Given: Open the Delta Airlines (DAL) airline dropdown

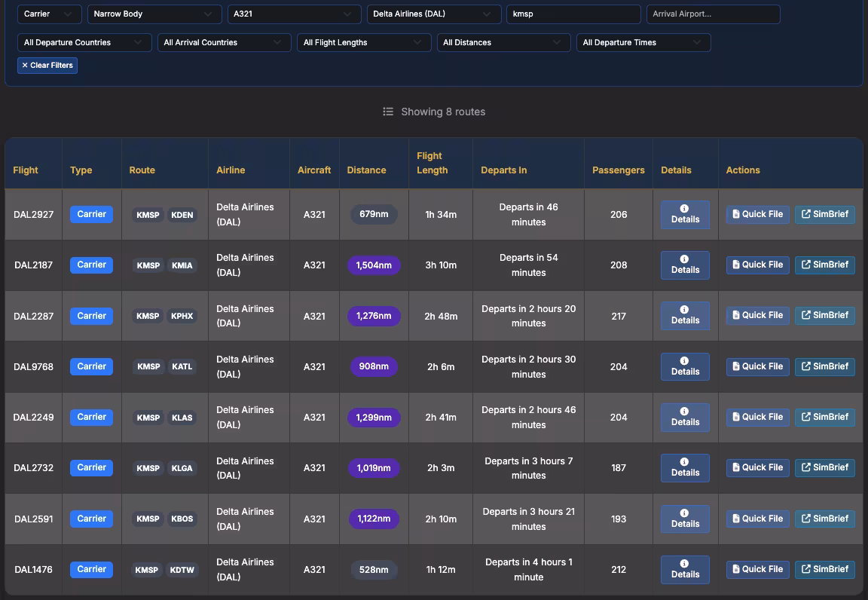Looking at the screenshot, I should coord(434,14).
